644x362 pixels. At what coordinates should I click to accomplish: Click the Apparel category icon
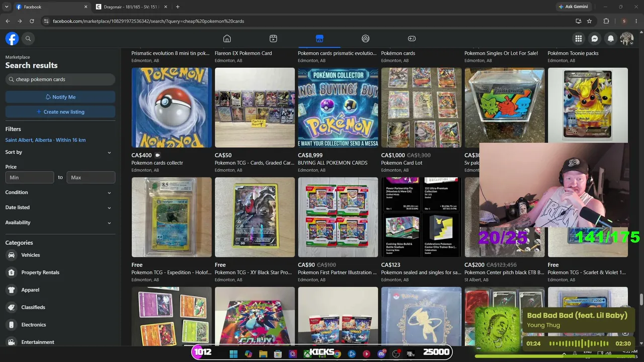[x=11, y=290]
